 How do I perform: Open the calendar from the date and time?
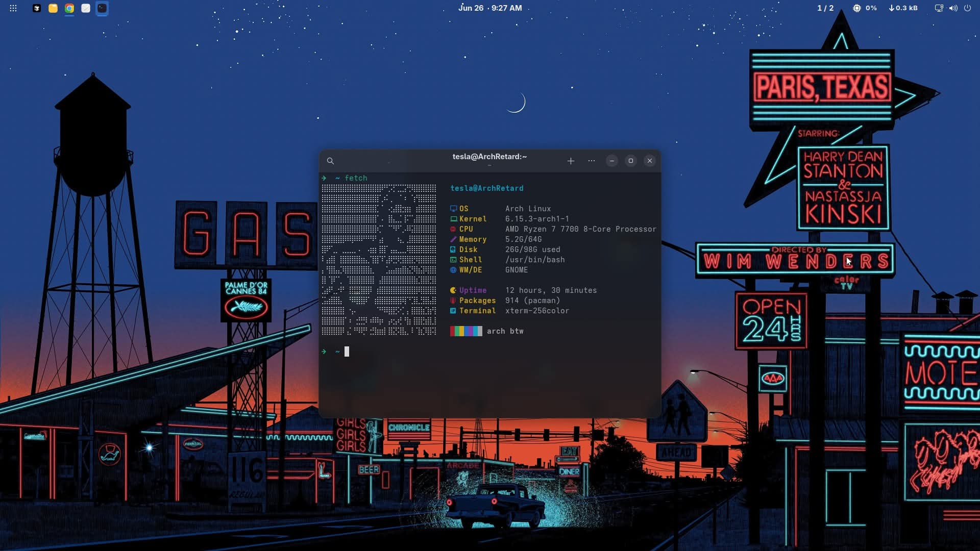point(490,8)
